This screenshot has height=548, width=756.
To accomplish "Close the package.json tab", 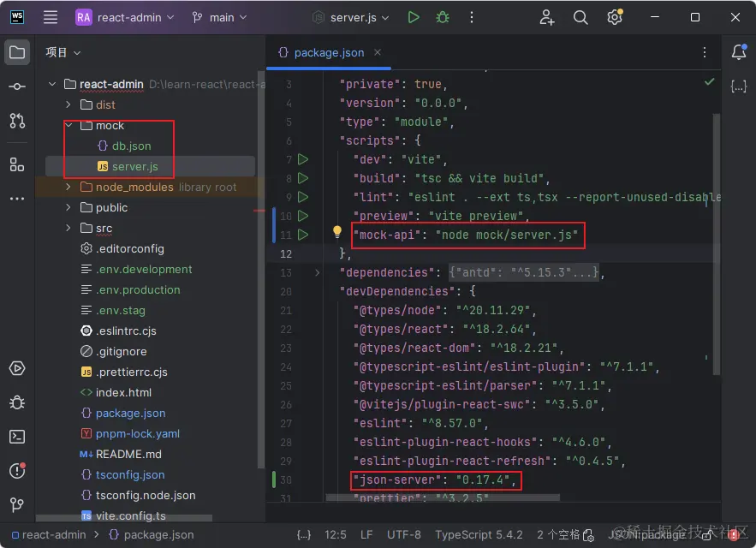I will pos(378,52).
